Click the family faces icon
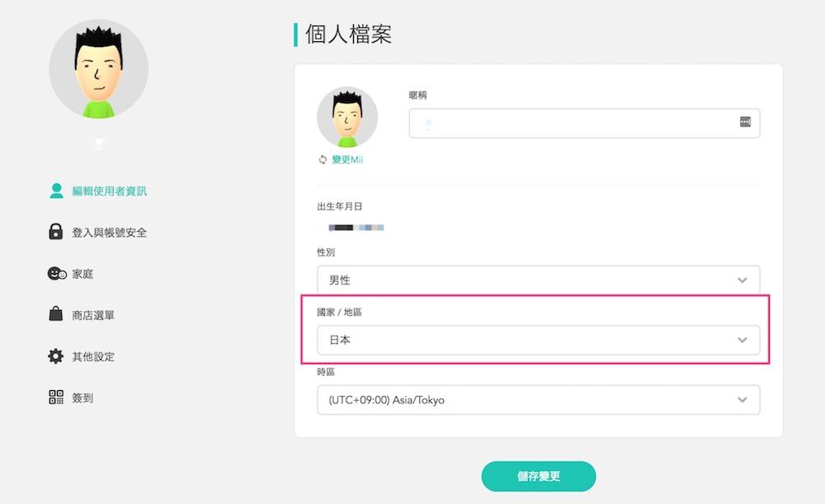 click(x=56, y=274)
